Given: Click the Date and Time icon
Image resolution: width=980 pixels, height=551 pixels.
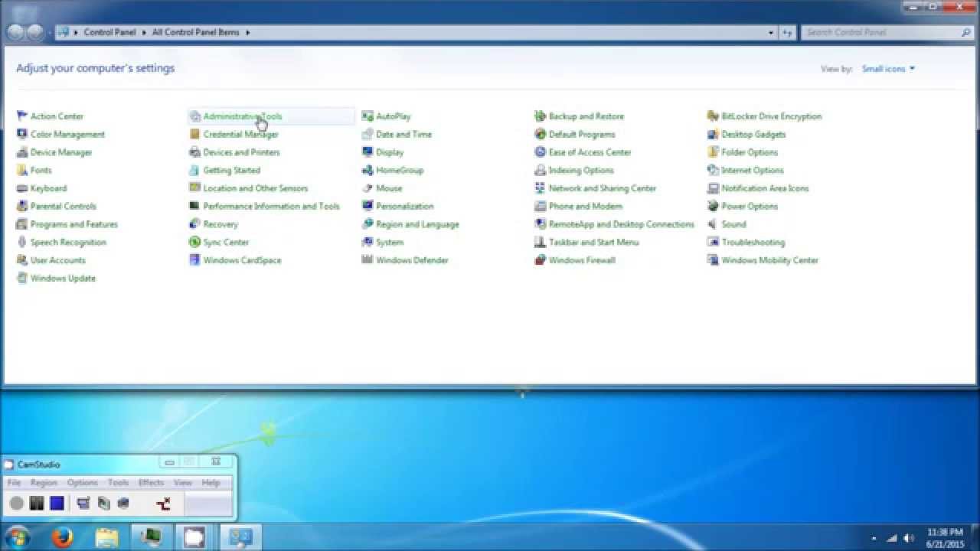Looking at the screenshot, I should [x=367, y=134].
